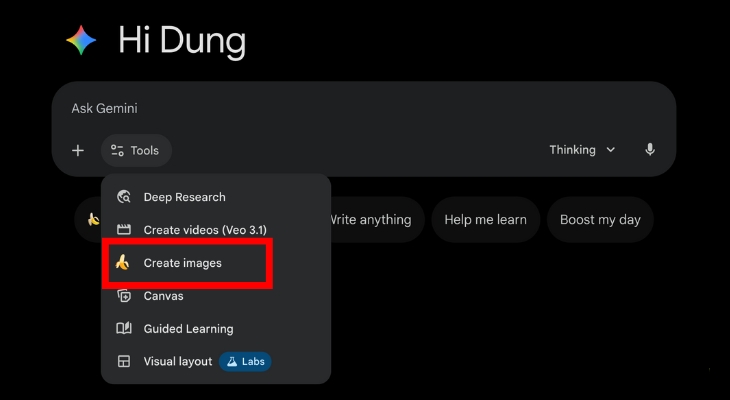
Task: Select the Create images menu label
Action: point(182,263)
